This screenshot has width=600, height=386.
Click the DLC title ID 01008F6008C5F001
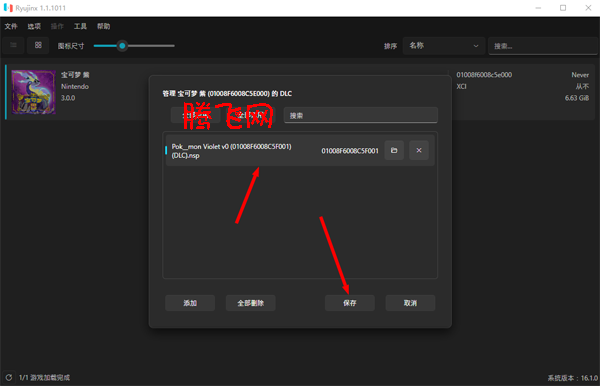click(x=350, y=151)
